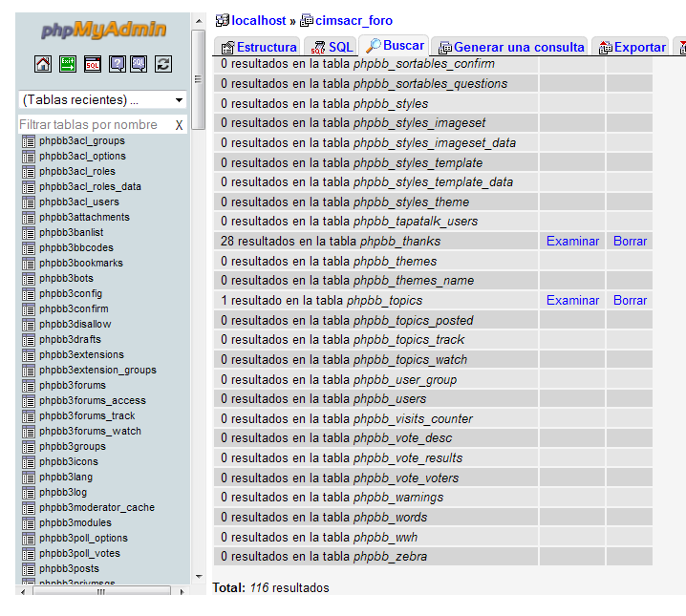Open phpbb3disallow table in sidebar
The image size is (686, 616).
tap(75, 325)
